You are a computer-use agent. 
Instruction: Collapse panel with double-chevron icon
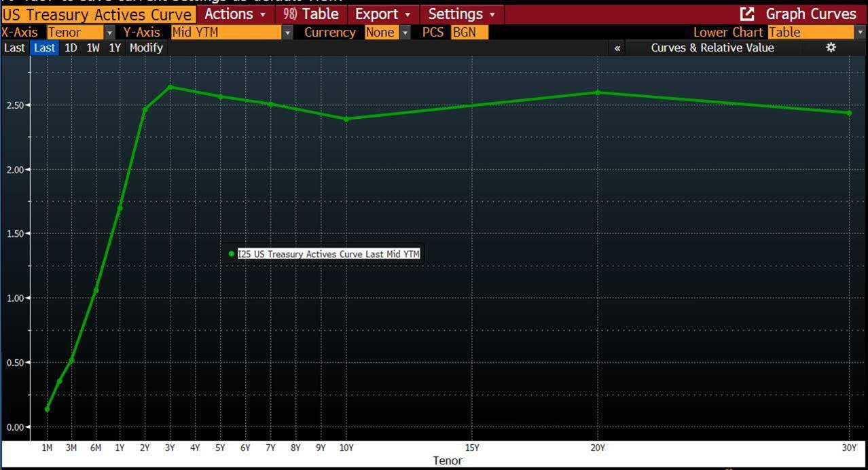(x=617, y=48)
